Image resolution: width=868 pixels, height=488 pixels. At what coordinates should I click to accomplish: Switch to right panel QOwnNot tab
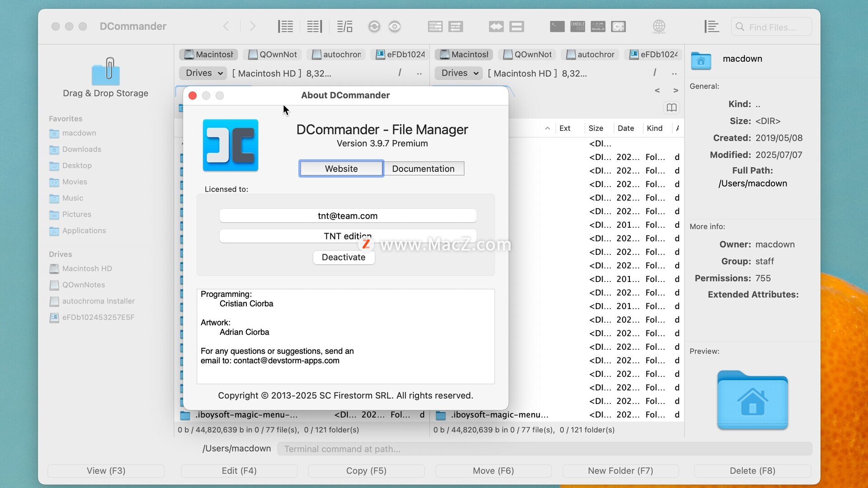point(527,54)
